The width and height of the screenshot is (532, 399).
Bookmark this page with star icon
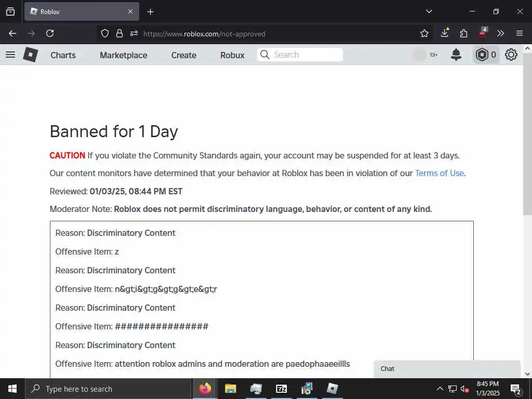pos(424,33)
